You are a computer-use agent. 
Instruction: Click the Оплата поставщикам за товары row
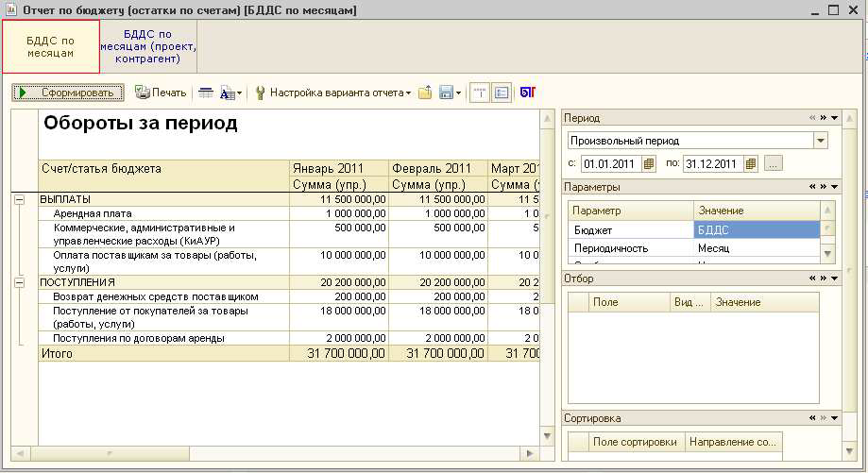(288, 262)
